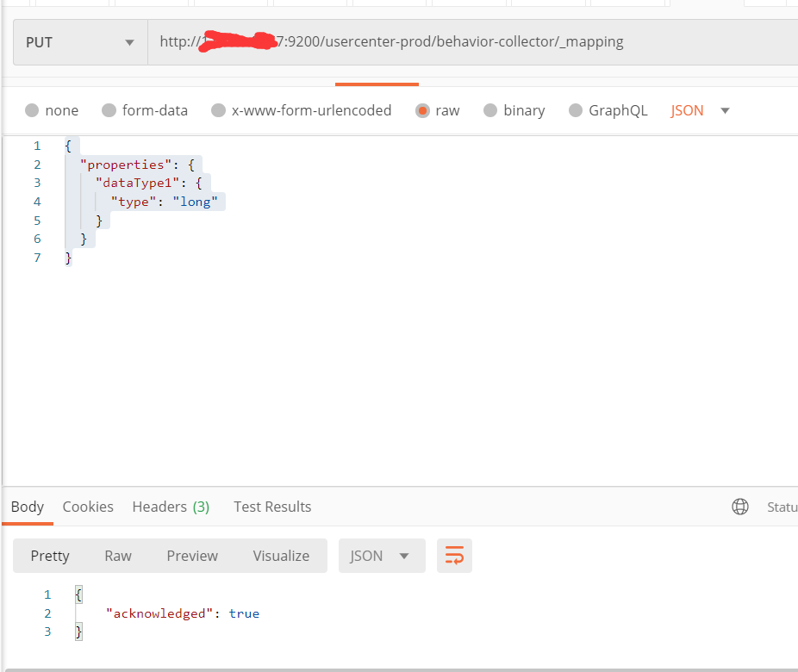Switch to response Cookies tab
The image size is (798, 672).
pyautogui.click(x=88, y=507)
